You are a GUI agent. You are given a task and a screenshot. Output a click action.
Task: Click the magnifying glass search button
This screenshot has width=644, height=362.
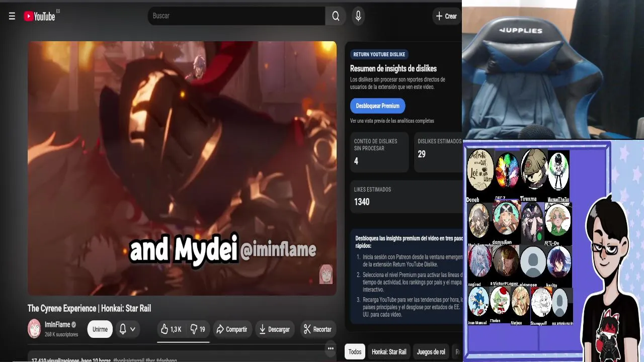[336, 16]
